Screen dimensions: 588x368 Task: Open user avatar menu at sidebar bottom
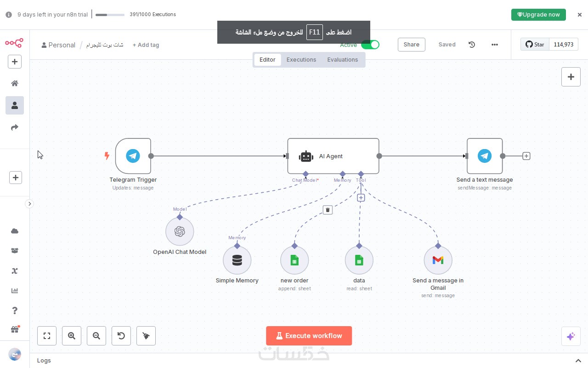[x=15, y=354]
